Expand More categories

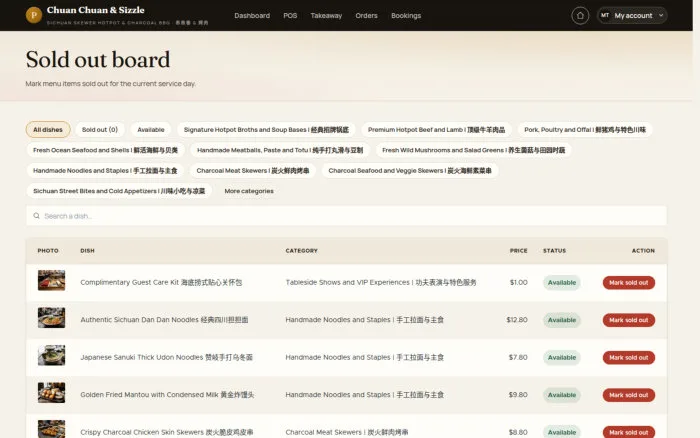tap(249, 191)
